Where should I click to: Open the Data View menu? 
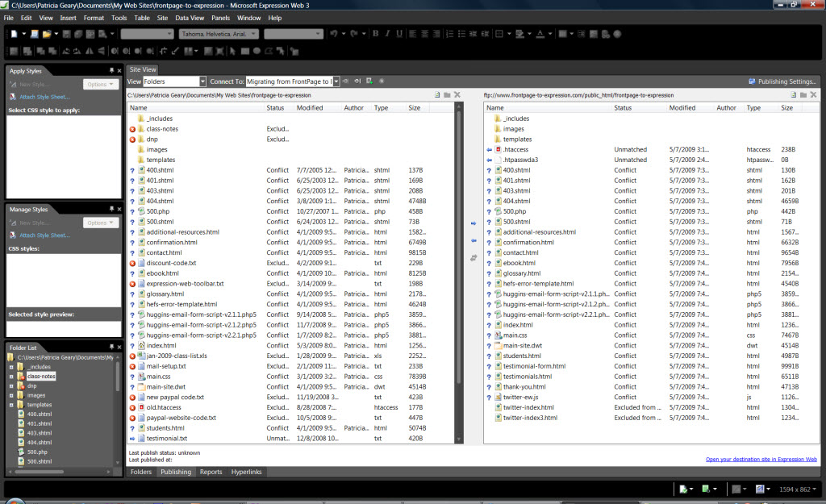(x=190, y=18)
